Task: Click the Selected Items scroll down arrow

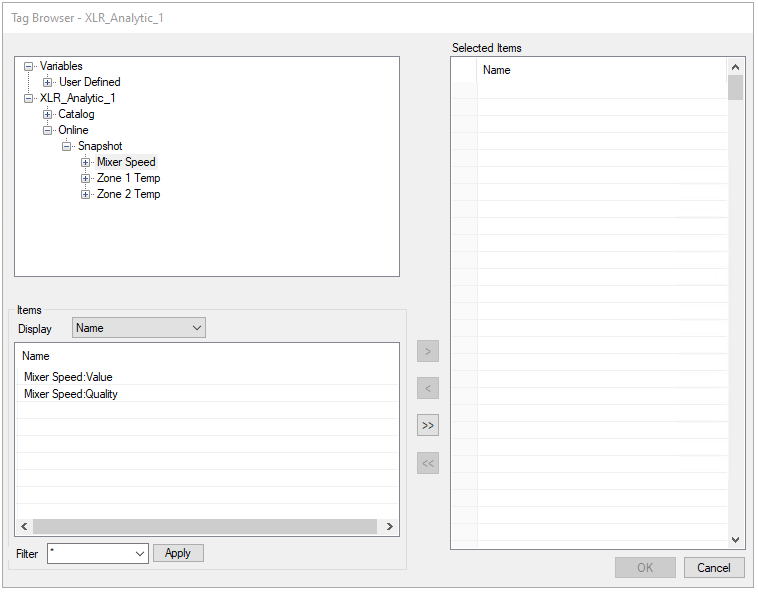Action: coord(735,540)
